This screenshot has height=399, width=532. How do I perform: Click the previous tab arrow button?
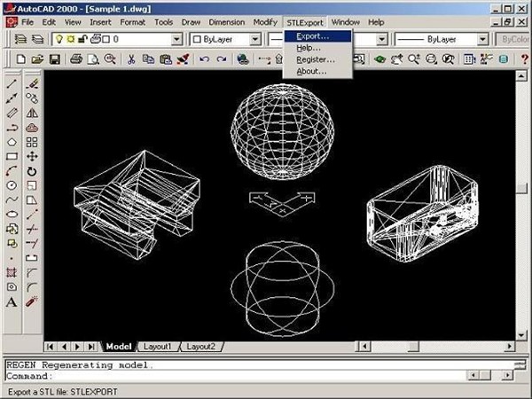[x=64, y=347]
